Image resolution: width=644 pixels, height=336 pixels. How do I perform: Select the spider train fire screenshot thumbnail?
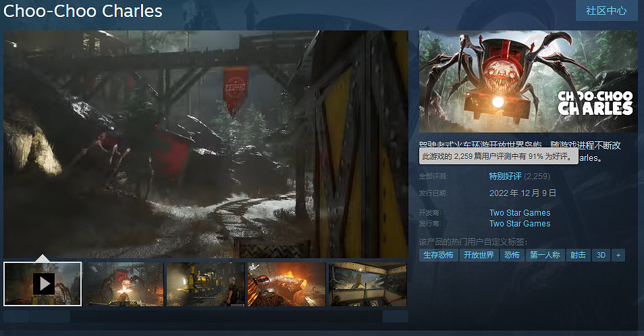(124, 284)
